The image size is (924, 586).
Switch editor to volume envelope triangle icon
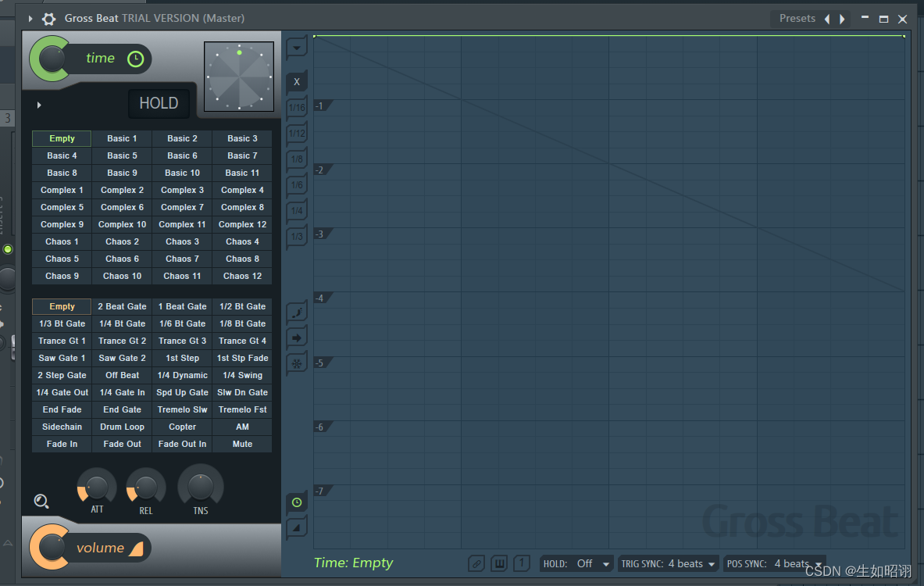296,527
